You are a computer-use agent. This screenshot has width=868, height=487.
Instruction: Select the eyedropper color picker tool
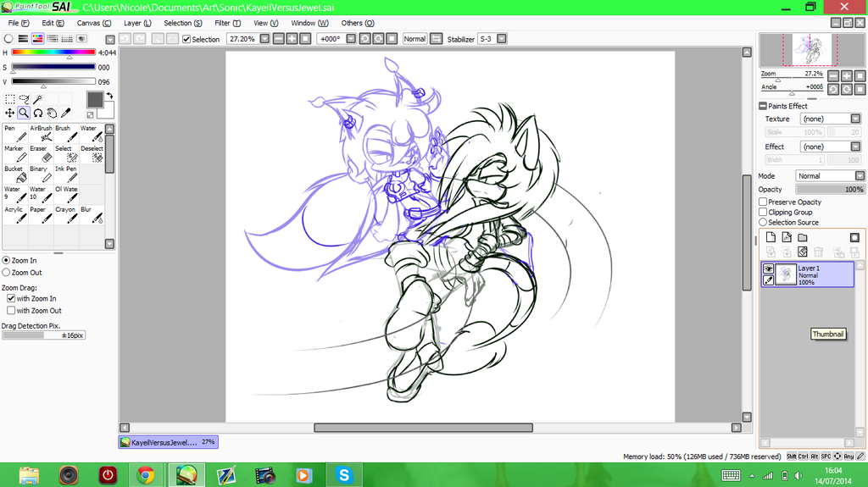pos(66,113)
